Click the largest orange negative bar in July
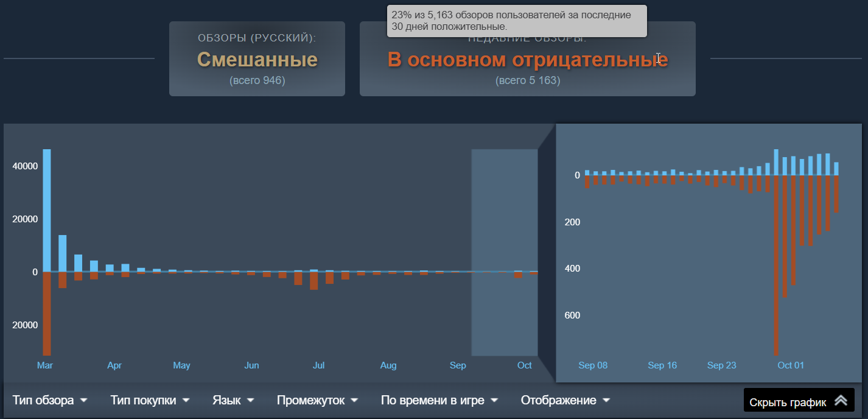The image size is (868, 419). point(314,281)
